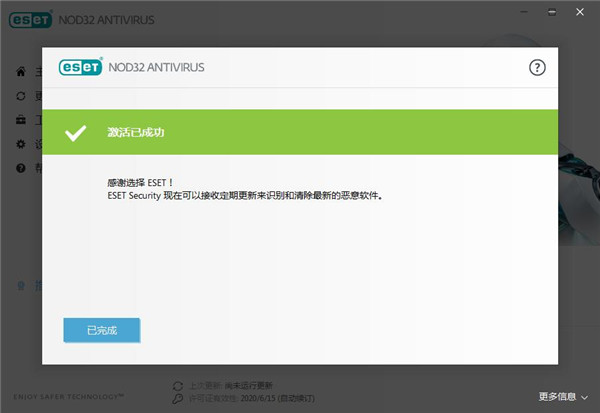Click the help question icon in the sidebar
Viewport: 600px width, 413px height.
click(21, 168)
